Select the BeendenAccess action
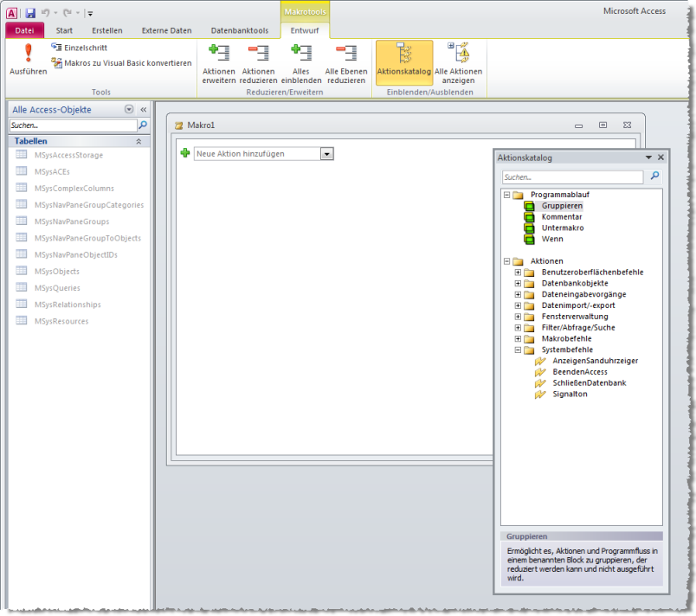 click(579, 372)
